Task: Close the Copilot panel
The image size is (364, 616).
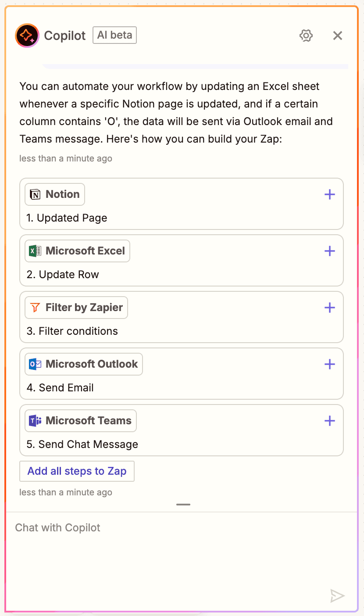Action: pyautogui.click(x=337, y=36)
